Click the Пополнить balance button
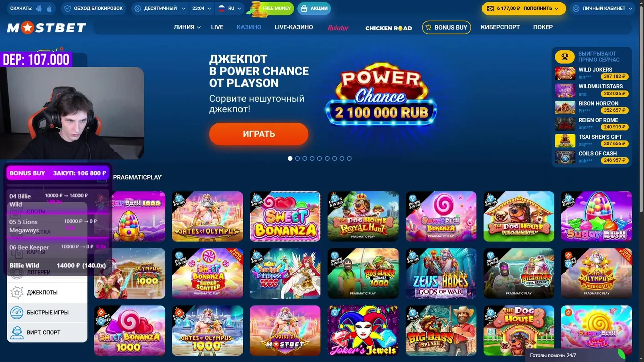Screen dimensions: 644x362 [x=524, y=9]
